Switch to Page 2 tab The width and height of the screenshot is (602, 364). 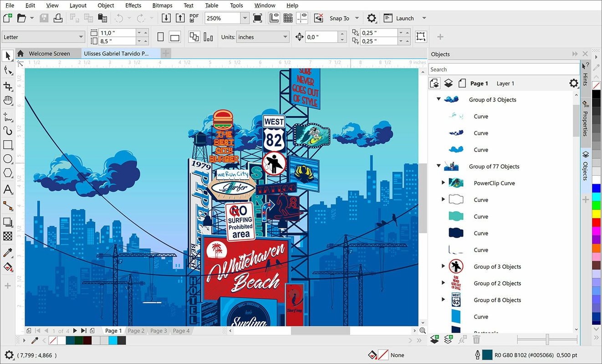pyautogui.click(x=136, y=331)
